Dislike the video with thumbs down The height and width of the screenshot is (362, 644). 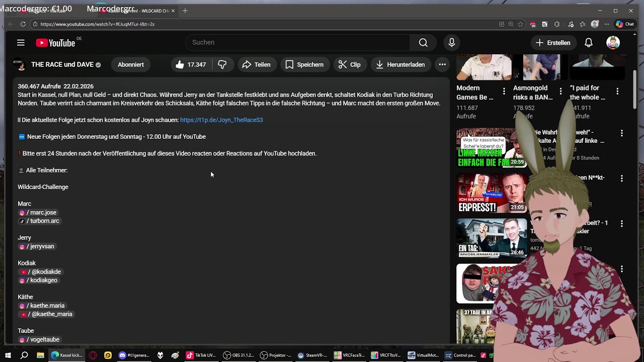[x=222, y=64]
